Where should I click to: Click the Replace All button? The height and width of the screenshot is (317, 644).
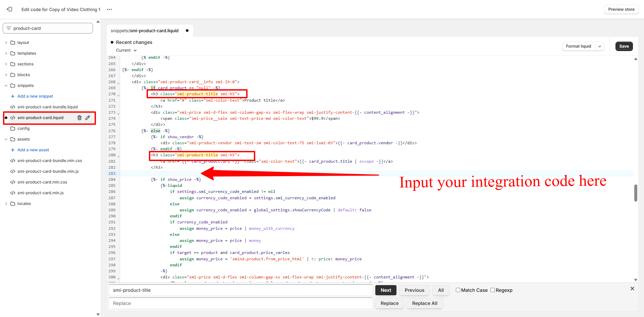pyautogui.click(x=425, y=303)
